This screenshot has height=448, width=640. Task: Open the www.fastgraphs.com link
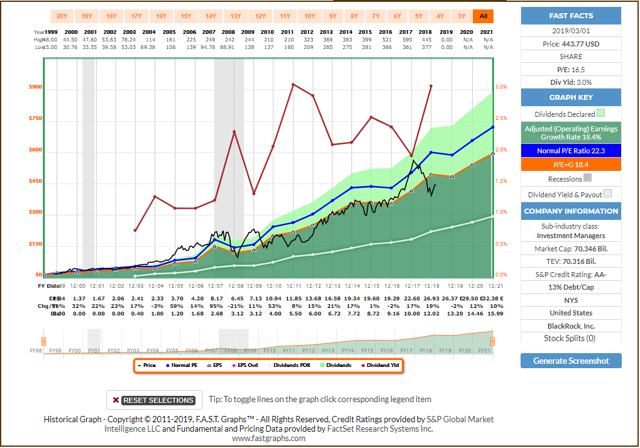[269, 438]
